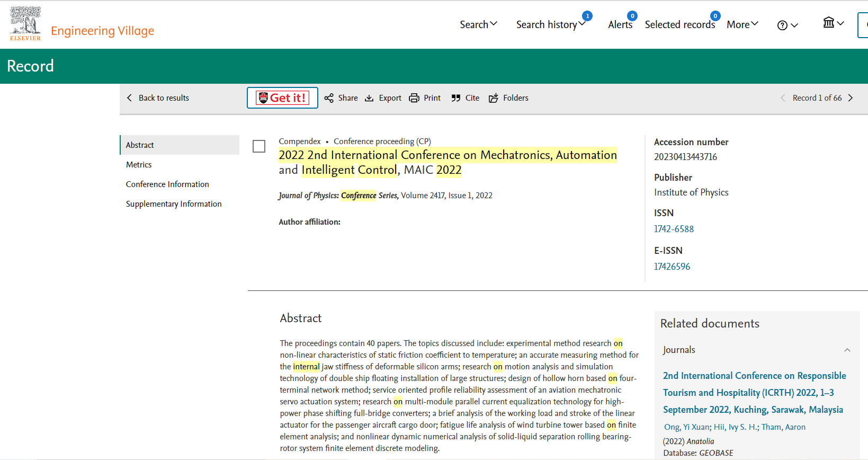Click the Get it! button
Screen dimensions: 868x460
pos(282,98)
